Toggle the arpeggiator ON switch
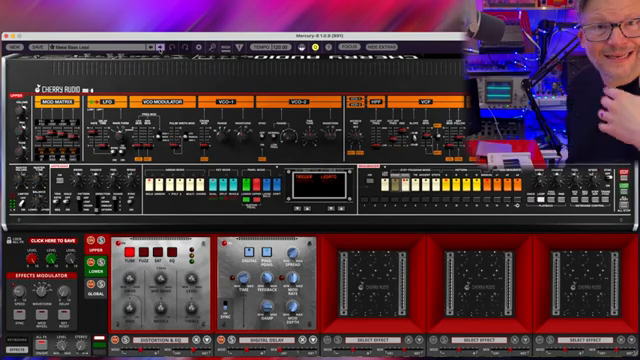The image size is (640, 360). [60, 180]
